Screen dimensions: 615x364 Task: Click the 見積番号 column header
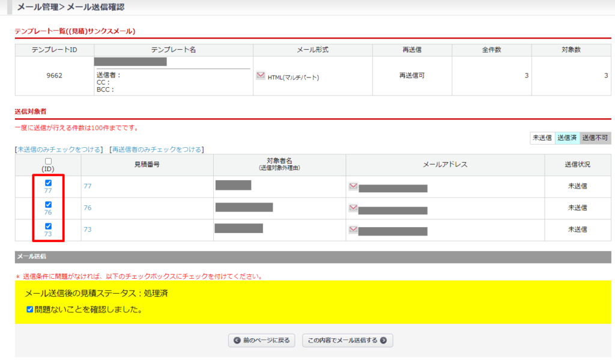coord(147,165)
